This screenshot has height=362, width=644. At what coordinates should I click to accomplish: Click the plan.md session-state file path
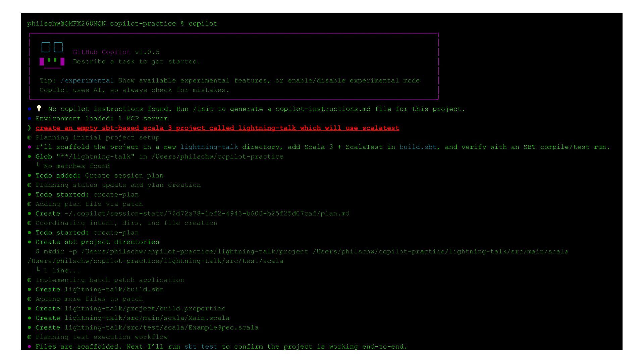click(207, 214)
